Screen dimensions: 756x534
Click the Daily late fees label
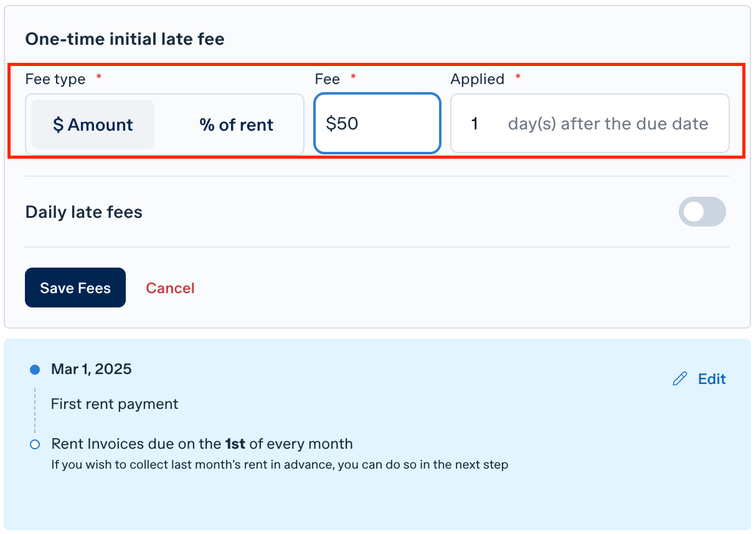coord(84,212)
